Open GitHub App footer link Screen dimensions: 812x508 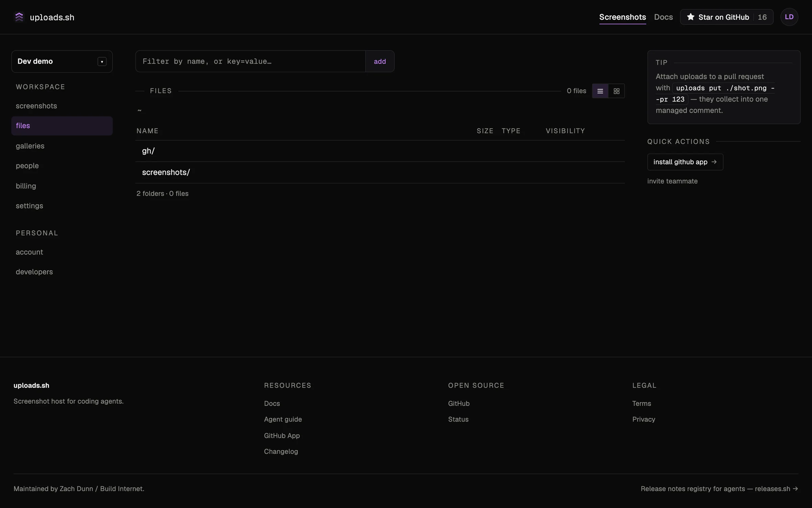(282, 436)
